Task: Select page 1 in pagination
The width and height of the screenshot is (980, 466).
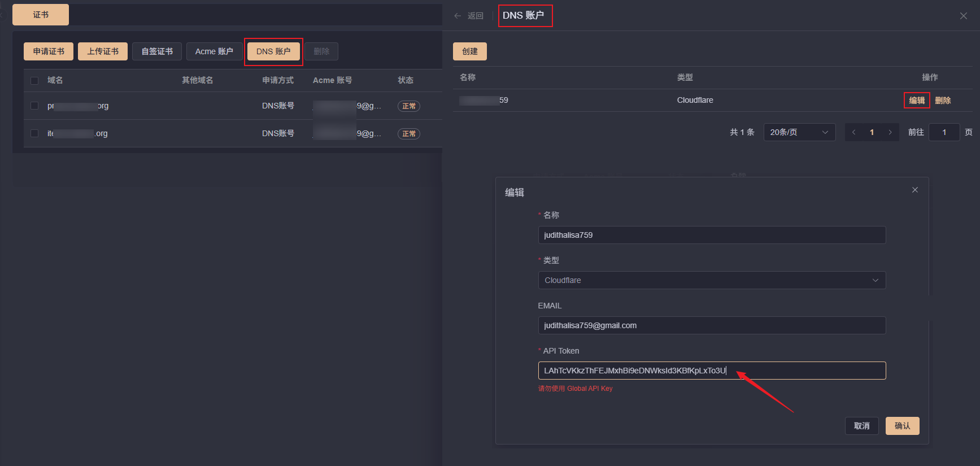Action: coord(872,132)
